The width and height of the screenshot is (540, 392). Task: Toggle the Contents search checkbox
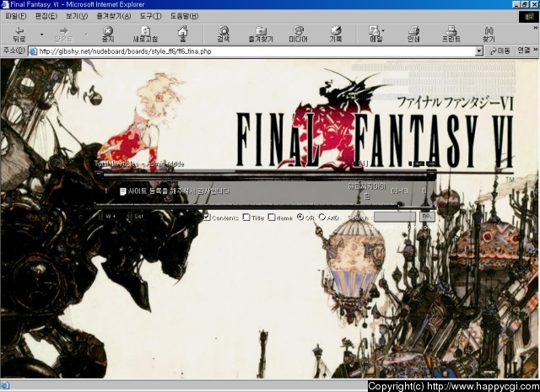point(207,217)
